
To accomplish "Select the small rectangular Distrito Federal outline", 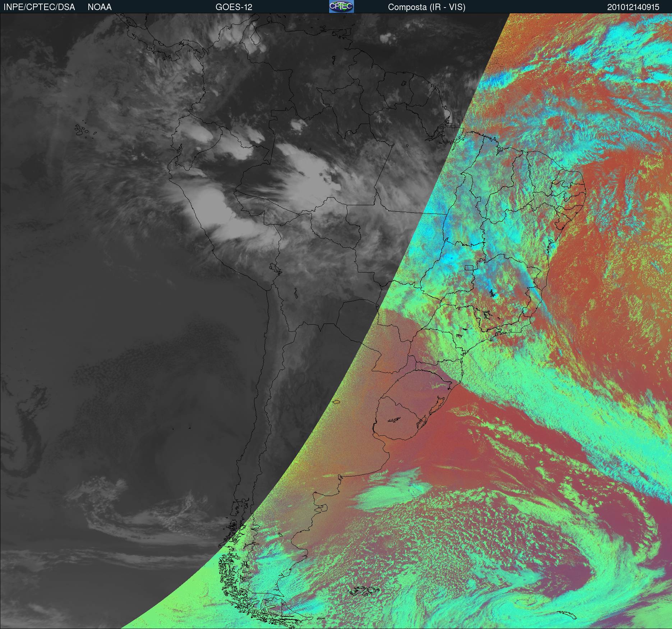I will 469,267.
